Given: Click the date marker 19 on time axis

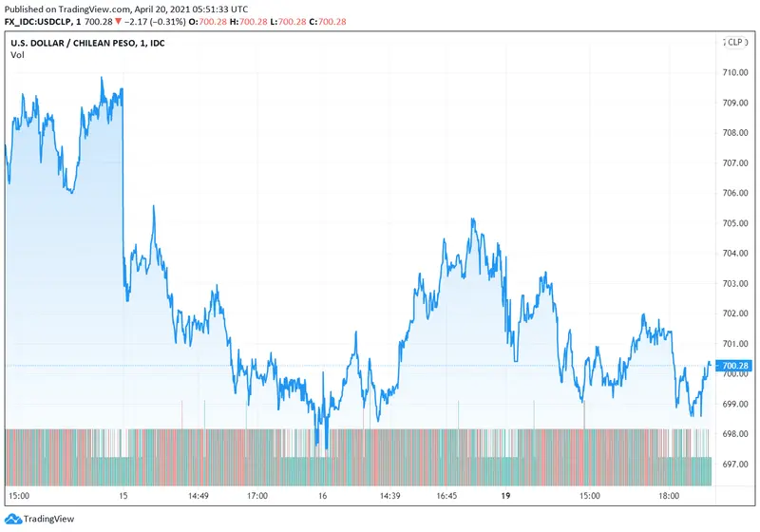Looking at the screenshot, I should [x=506, y=495].
